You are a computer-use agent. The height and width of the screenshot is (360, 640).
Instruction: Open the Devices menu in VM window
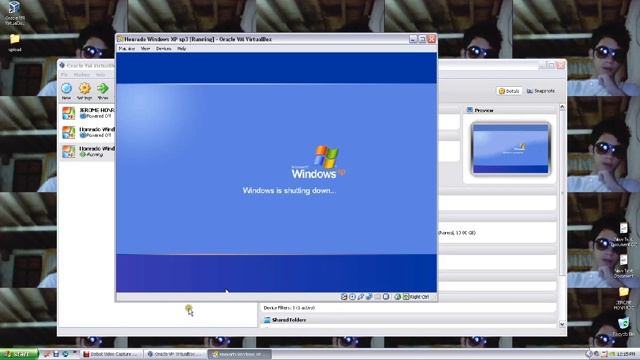pos(163,49)
